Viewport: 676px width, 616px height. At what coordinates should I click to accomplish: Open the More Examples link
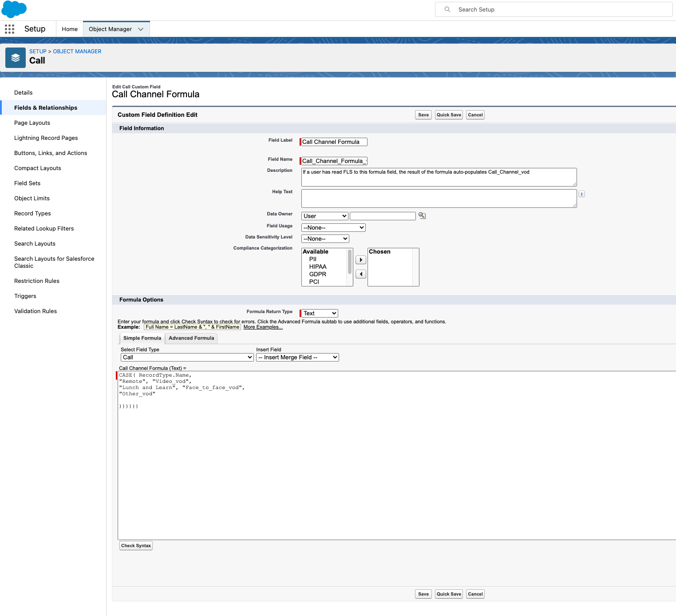tap(263, 327)
